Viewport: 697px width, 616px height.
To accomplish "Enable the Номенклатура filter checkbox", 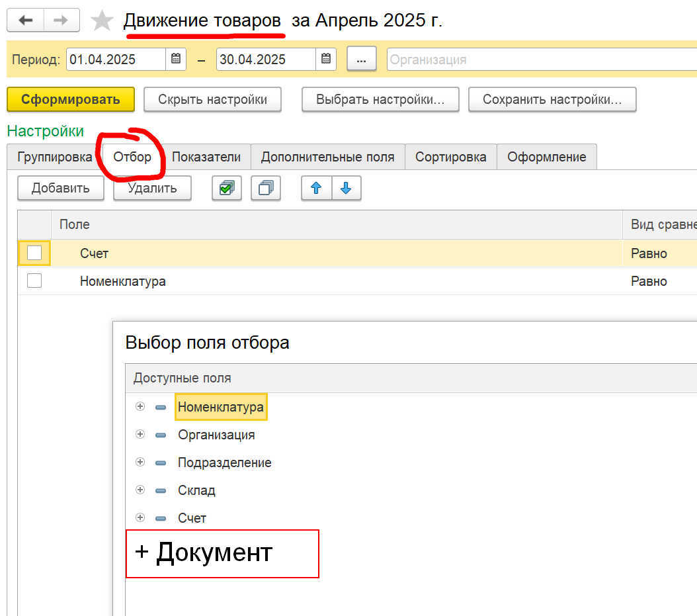I will (34, 281).
